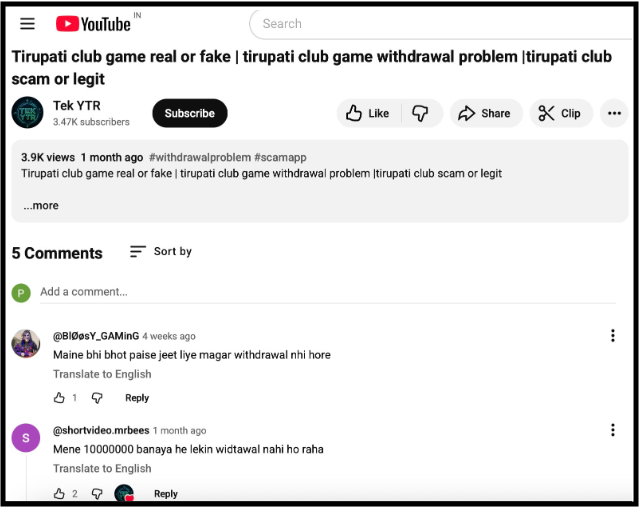Translate shortvideo.mrbees comment to English

pos(102,469)
